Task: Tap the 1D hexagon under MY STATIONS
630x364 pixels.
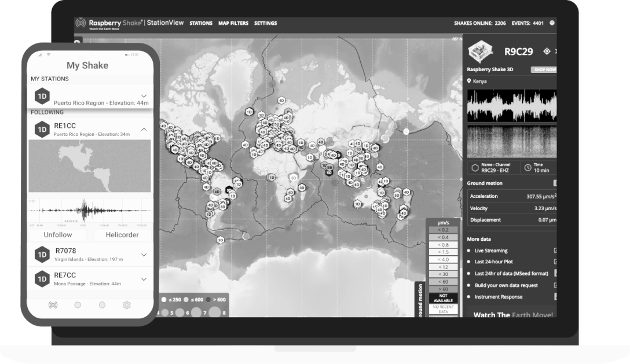Action: (42, 97)
